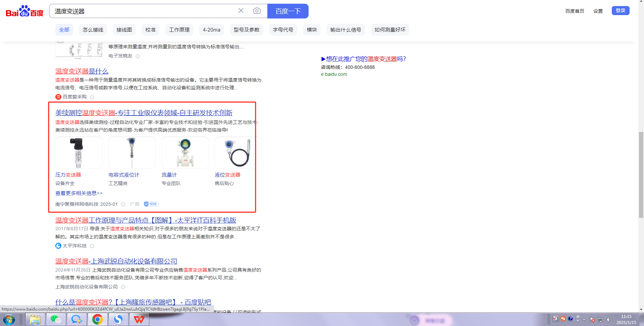This screenshot has width=644, height=326.
Task: Click the 登录 login button
Action: click(620, 11)
